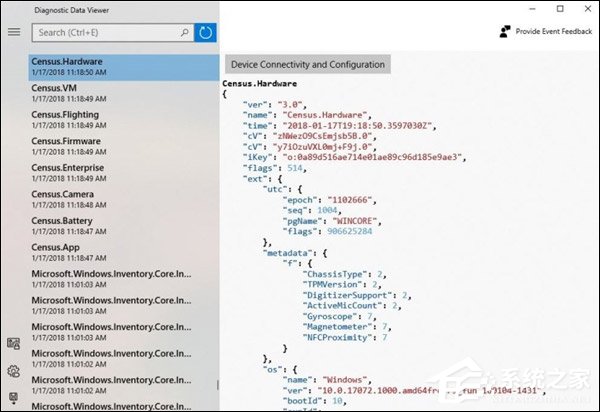
Task: Close the Diagnostic Data Viewer window
Action: [588, 9]
